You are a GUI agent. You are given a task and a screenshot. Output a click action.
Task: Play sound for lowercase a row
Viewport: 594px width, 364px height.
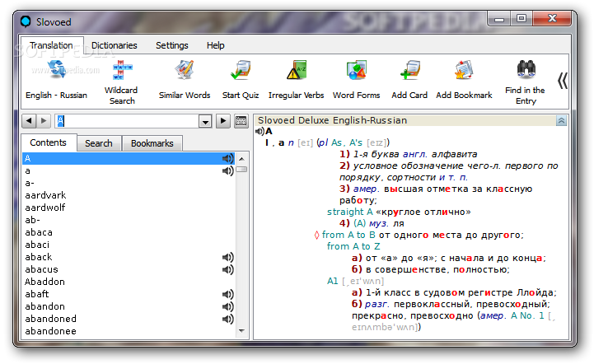click(227, 170)
